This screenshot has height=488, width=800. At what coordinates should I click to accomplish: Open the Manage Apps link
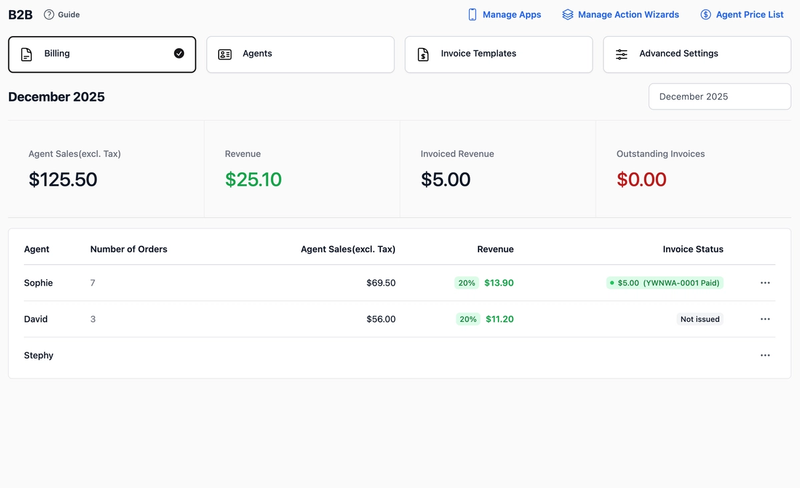click(x=505, y=15)
